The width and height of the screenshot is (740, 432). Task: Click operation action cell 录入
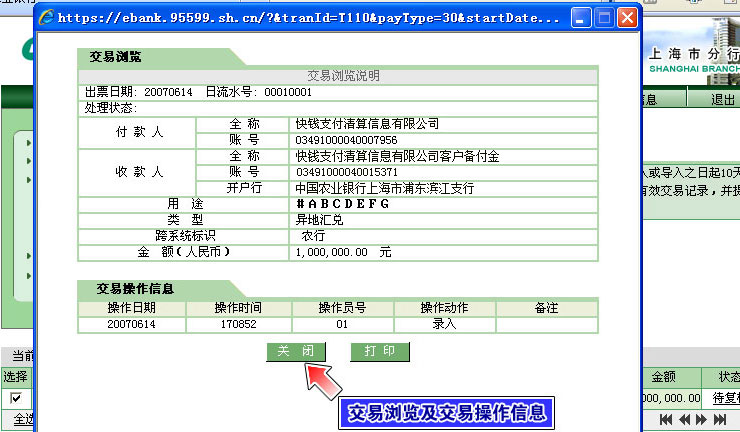(445, 324)
